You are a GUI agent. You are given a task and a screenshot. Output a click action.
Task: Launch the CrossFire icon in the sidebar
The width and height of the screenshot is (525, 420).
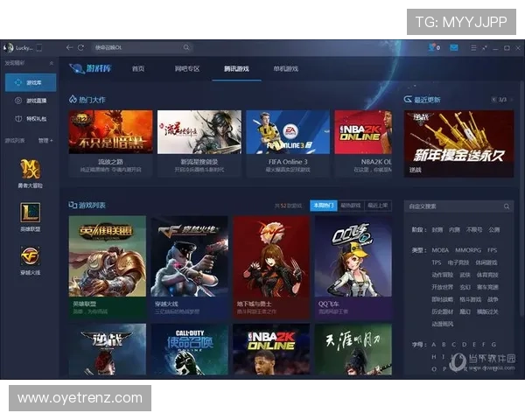(31, 255)
